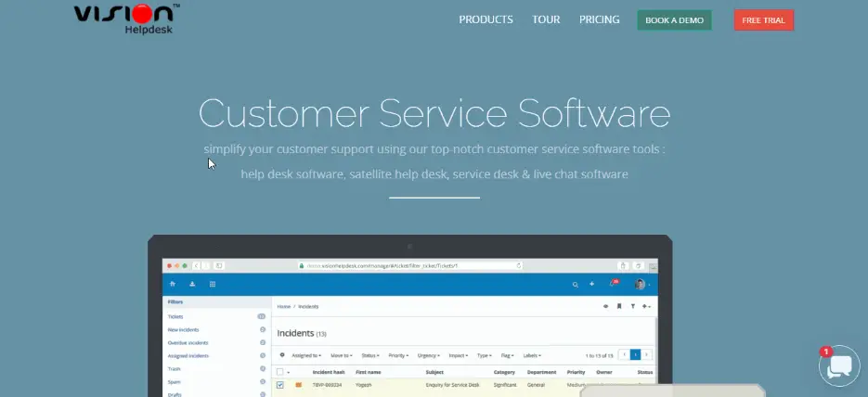Click the Subject column header

coord(434,372)
